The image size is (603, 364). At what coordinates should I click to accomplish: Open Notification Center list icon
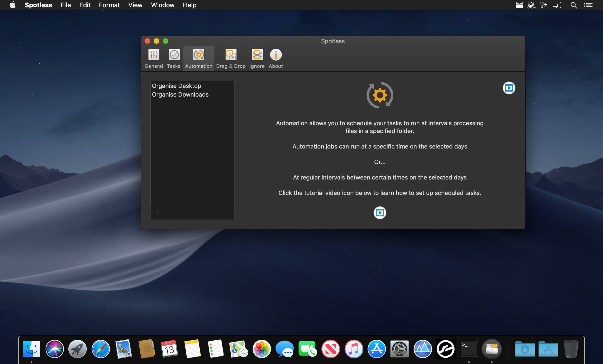588,5
